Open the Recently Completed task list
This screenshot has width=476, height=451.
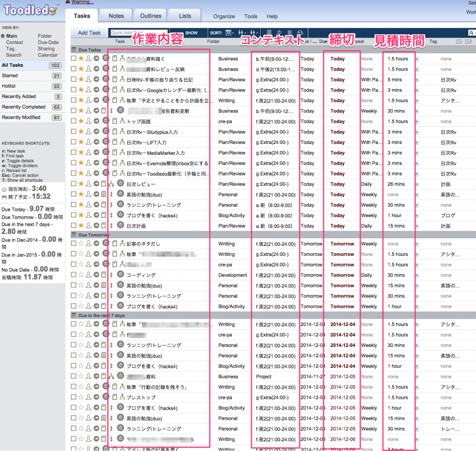tap(24, 107)
